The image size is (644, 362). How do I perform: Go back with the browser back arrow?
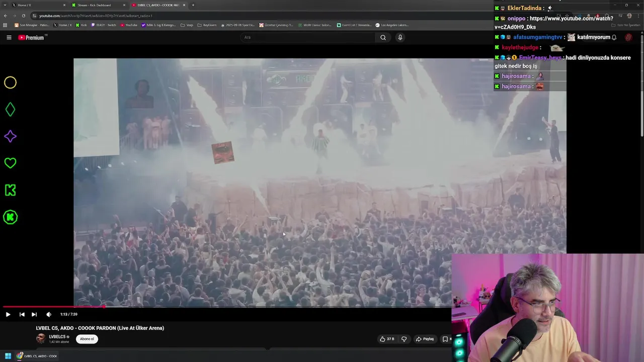tap(6, 16)
